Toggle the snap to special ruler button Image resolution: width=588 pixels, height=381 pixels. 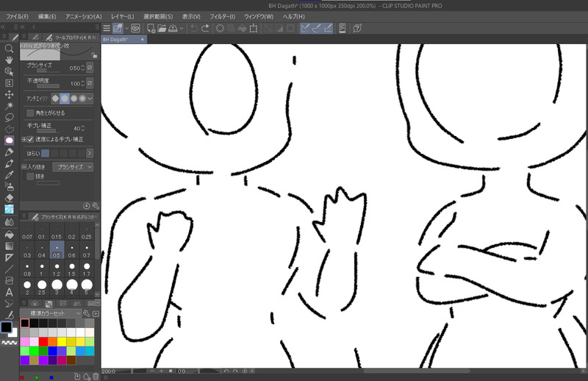(317, 29)
